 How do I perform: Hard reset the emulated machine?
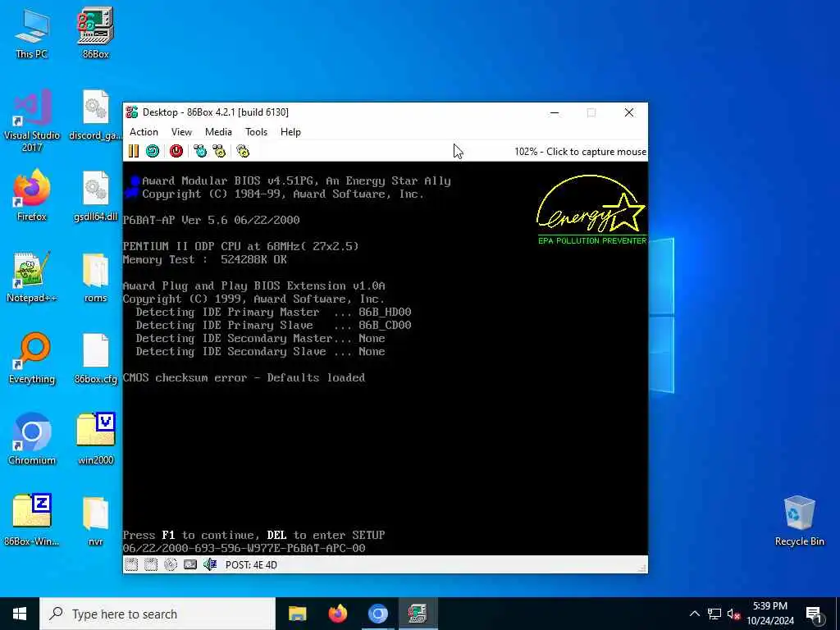pos(153,151)
